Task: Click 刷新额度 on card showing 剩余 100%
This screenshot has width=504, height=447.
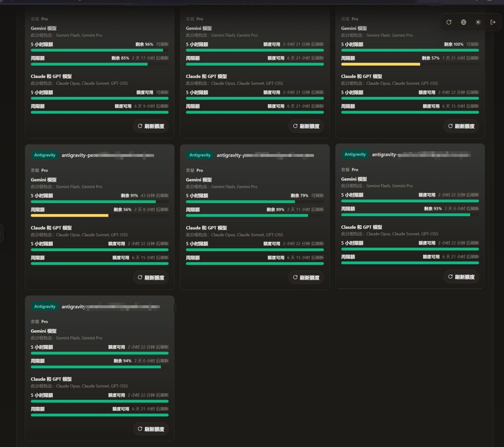Action: [461, 126]
